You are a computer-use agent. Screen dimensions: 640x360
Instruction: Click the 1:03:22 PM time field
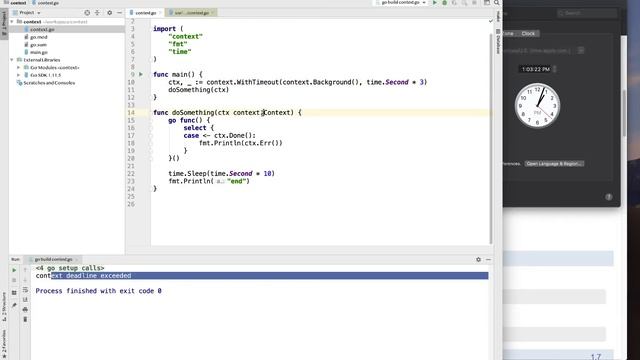point(536,69)
